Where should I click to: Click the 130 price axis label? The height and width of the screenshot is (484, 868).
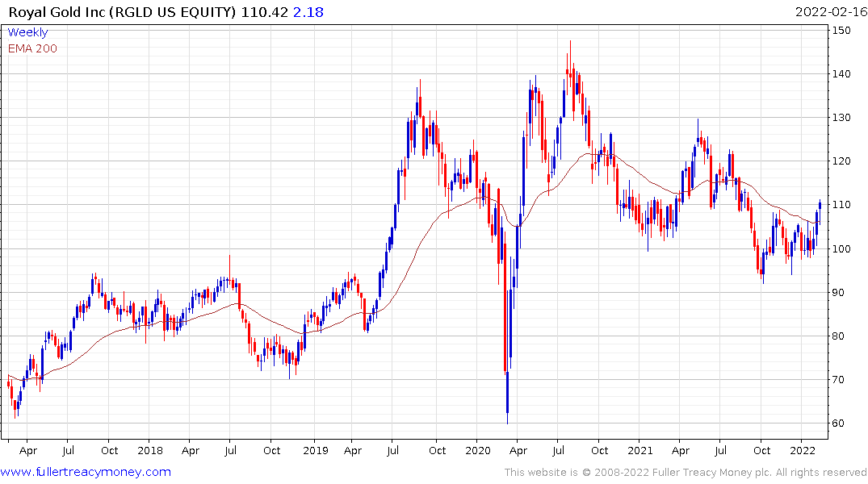coord(841,117)
